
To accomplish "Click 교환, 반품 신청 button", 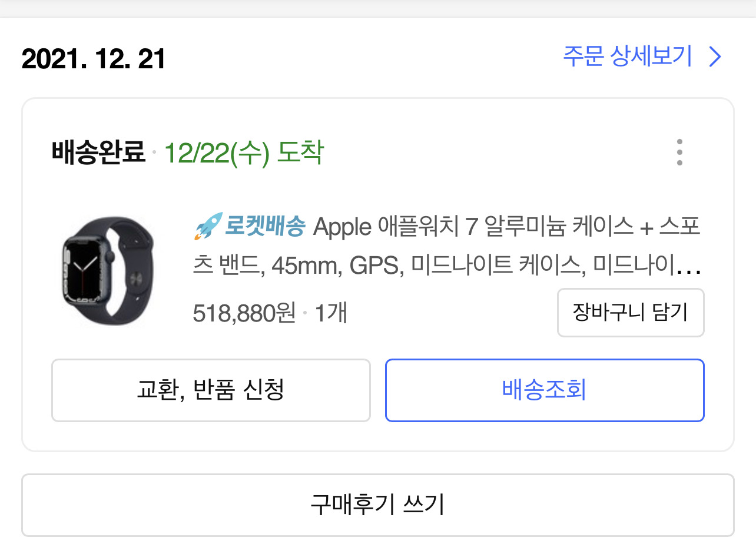I will (210, 390).
